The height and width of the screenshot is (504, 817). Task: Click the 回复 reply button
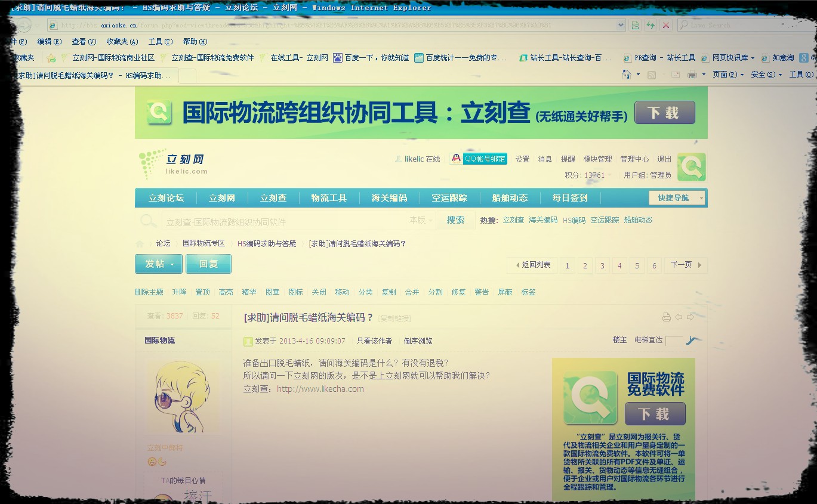pyautogui.click(x=208, y=264)
